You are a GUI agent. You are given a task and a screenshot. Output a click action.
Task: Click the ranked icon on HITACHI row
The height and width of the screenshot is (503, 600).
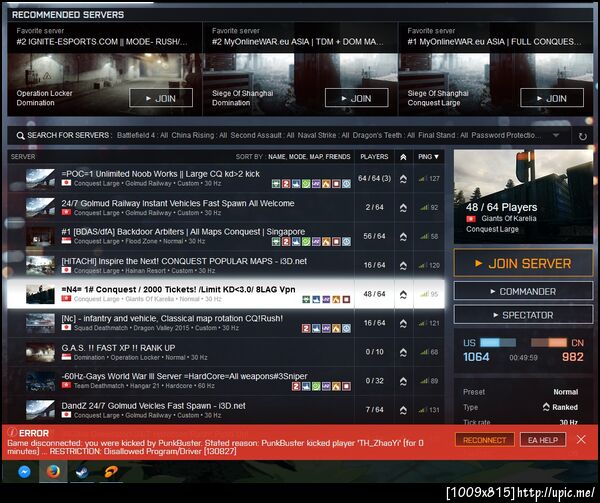tap(403, 265)
